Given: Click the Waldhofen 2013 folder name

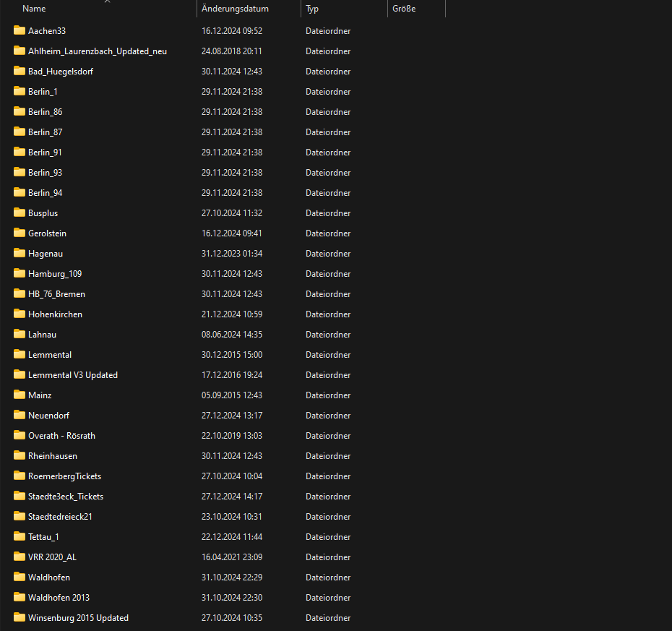Looking at the screenshot, I should (59, 598).
